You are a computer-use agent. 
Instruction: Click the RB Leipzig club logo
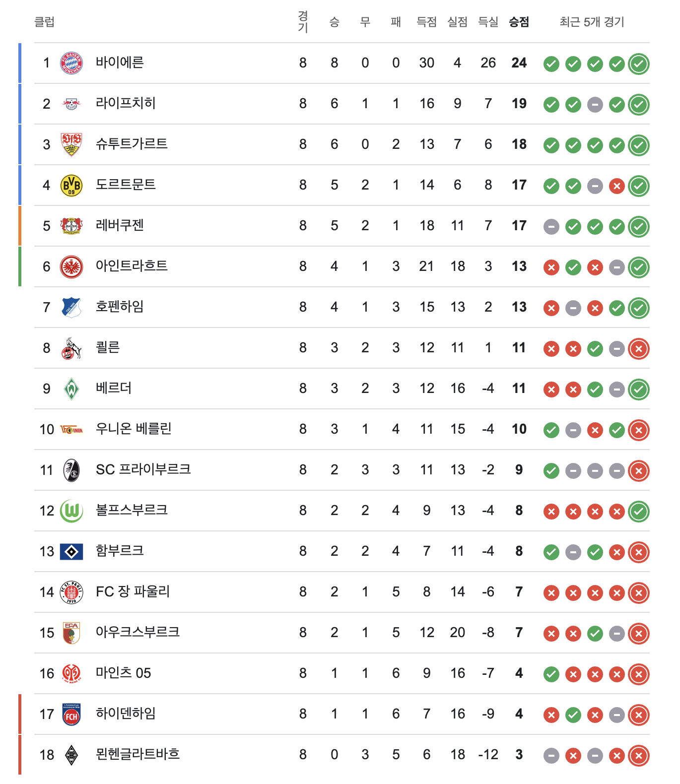[x=71, y=104]
